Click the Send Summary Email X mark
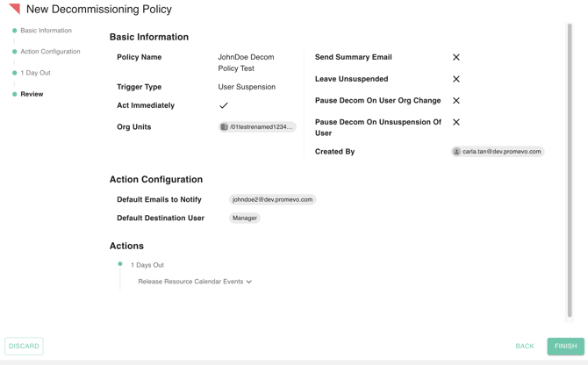This screenshot has height=365, width=588. click(x=456, y=57)
